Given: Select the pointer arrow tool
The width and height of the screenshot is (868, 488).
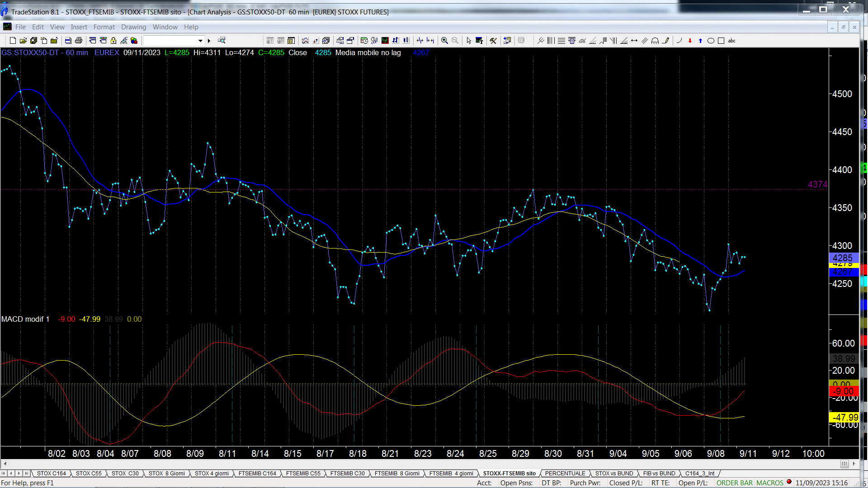Looking at the screenshot, I should tap(469, 41).
